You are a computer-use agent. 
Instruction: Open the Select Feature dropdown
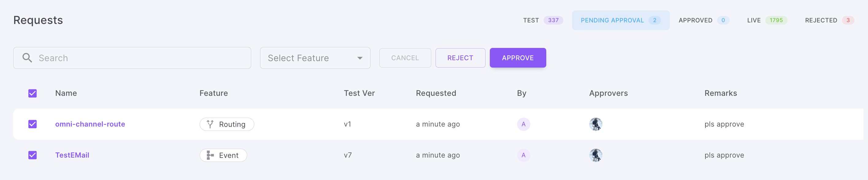(x=315, y=58)
